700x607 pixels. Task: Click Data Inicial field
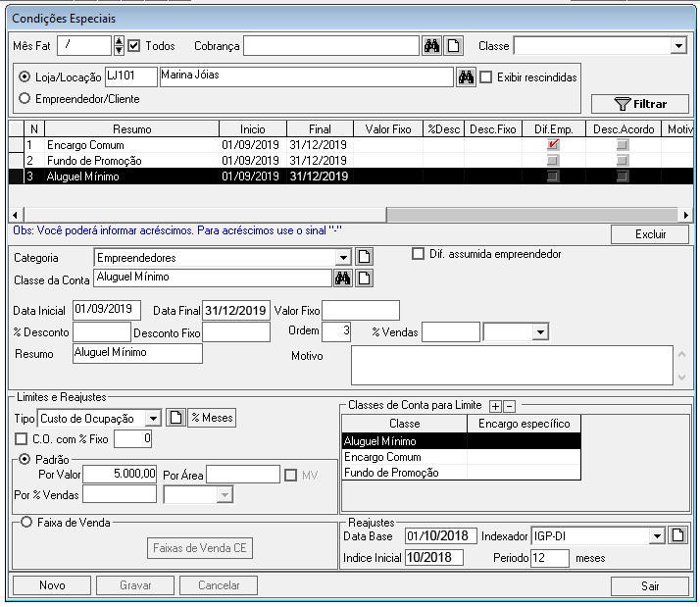point(107,310)
